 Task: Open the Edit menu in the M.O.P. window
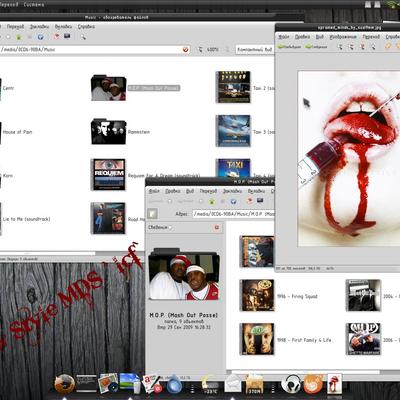pos(173,191)
